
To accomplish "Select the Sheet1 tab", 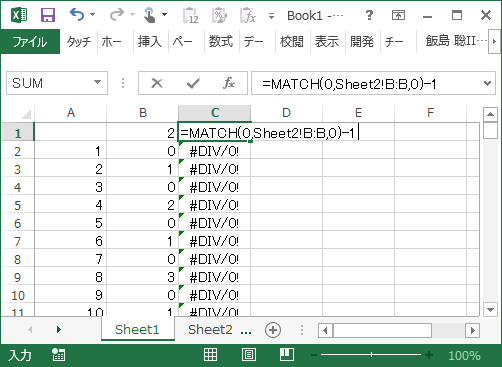I will (x=137, y=330).
